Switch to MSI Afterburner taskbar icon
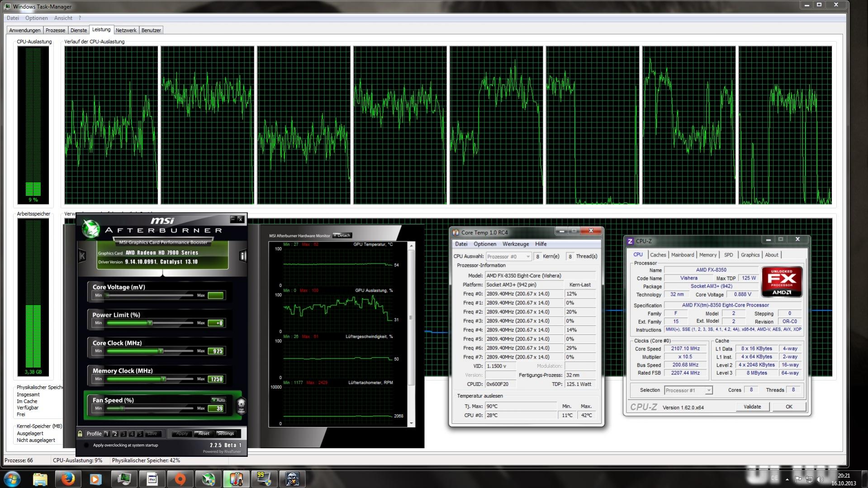Image resolution: width=868 pixels, height=488 pixels. pos(208,479)
